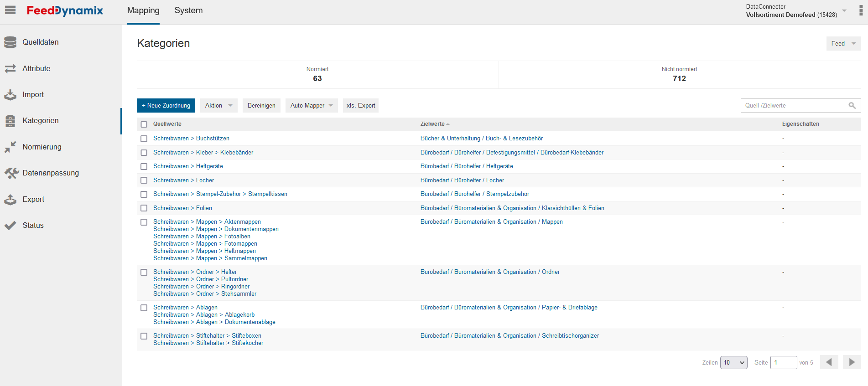Screen dimensions: 868x386
Task: Click the Eigenschaften column header
Action: pyautogui.click(x=800, y=124)
